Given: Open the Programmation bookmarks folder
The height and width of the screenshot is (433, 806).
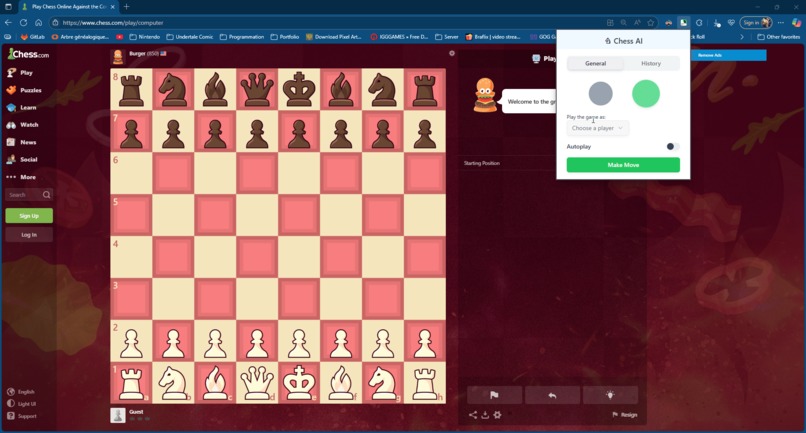Looking at the screenshot, I should 242,37.
